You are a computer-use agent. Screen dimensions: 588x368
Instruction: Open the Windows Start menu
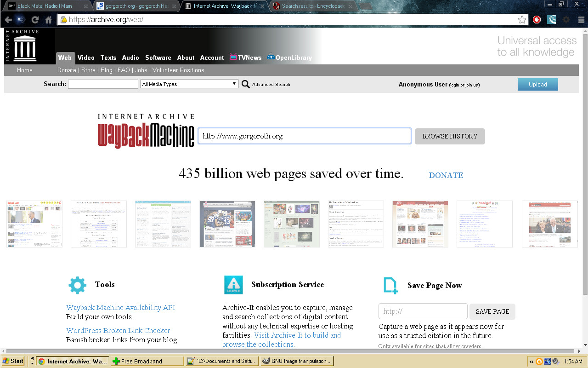tap(13, 361)
